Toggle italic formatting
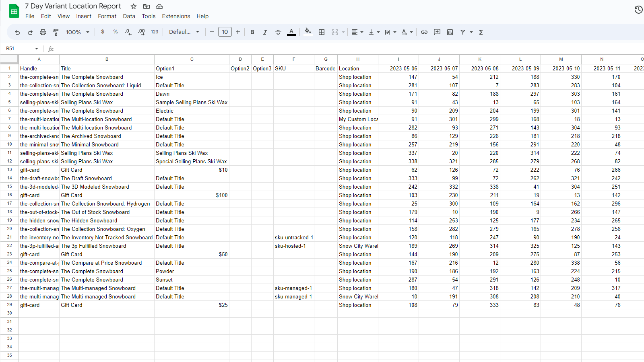Viewport: 644px width, 362px height. 265,32
